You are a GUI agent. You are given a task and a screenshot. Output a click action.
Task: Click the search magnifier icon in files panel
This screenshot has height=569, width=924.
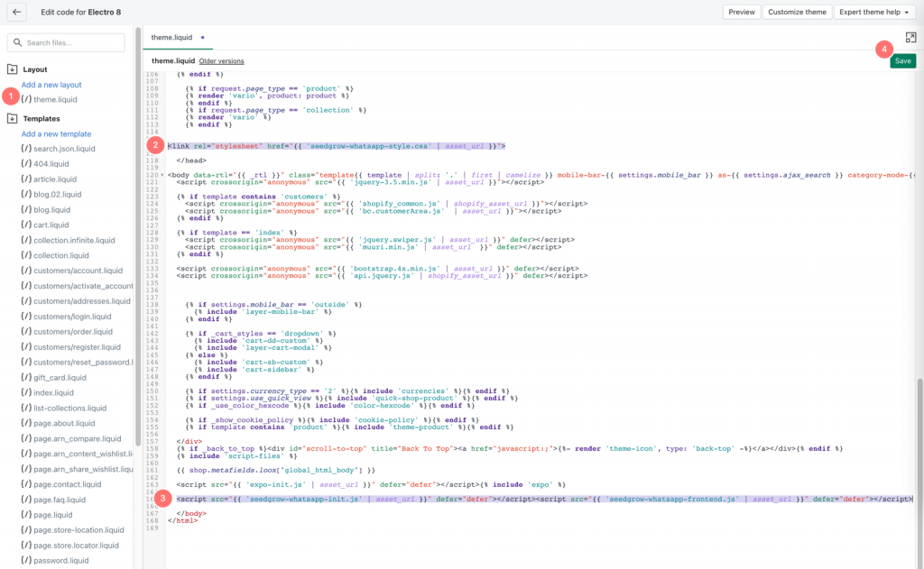point(15,41)
